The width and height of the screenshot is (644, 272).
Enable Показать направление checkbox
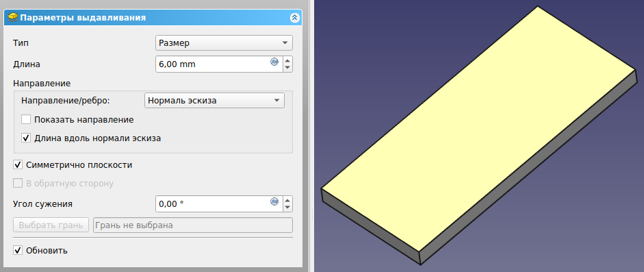pos(26,120)
